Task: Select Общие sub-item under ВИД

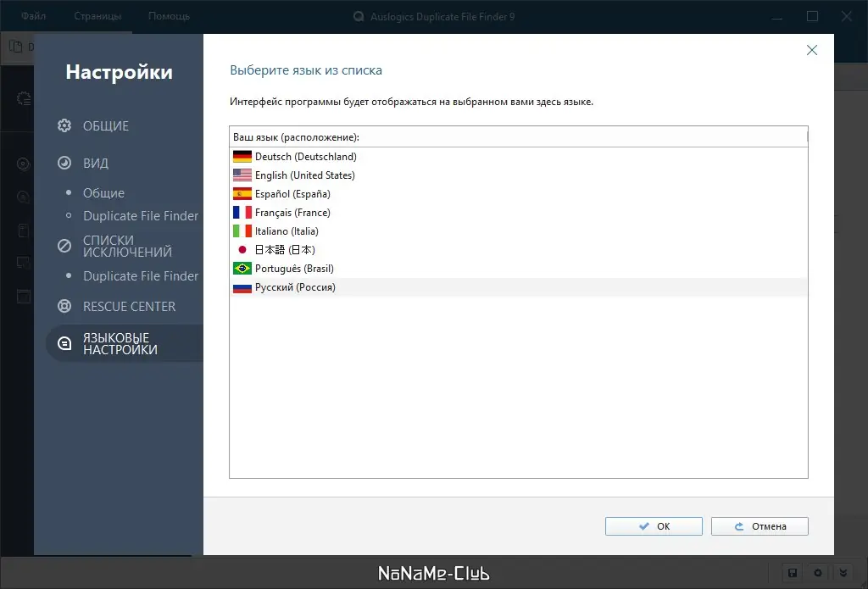Action: (103, 193)
